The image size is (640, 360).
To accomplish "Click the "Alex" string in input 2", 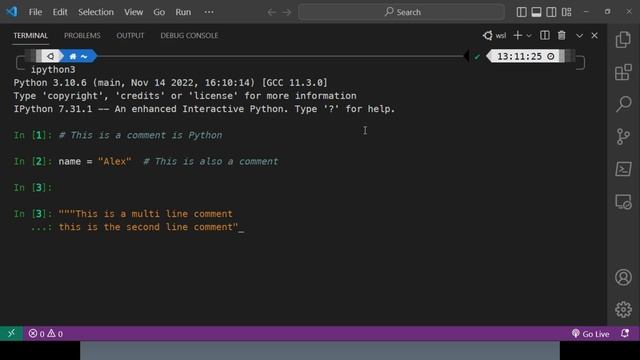I will click(115, 161).
